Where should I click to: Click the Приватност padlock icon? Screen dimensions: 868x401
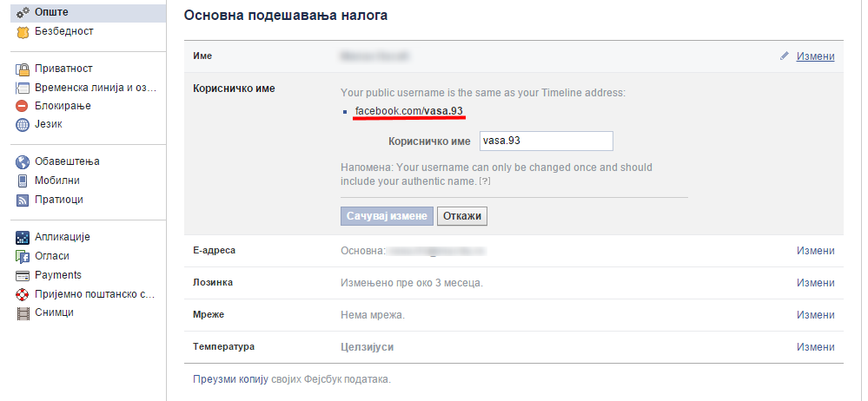(x=23, y=69)
